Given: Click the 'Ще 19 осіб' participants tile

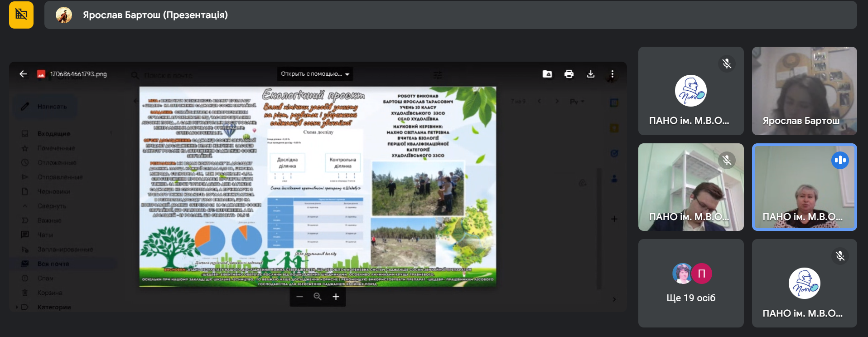Looking at the screenshot, I should (x=691, y=283).
